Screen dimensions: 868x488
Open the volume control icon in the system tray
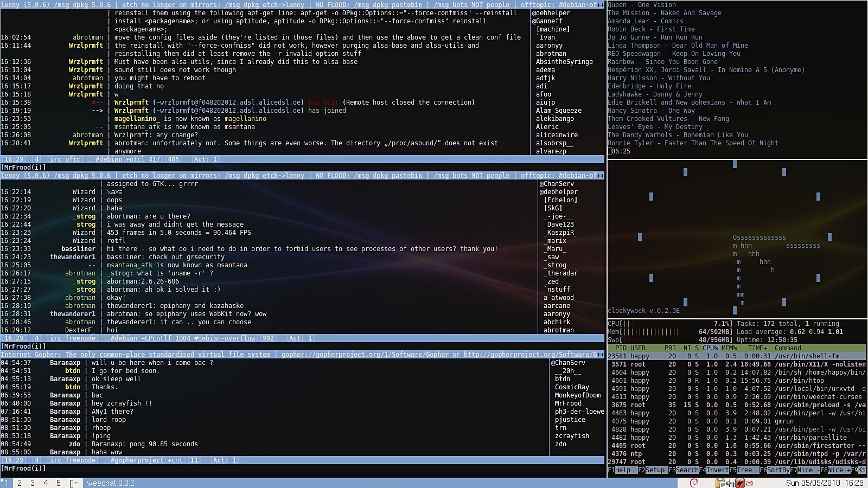coord(729,483)
